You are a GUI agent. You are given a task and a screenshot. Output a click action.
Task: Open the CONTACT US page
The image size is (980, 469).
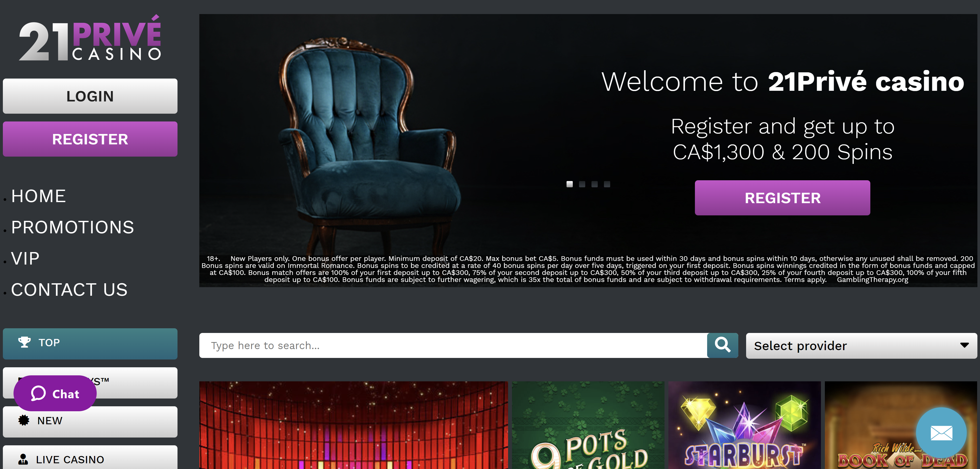(x=69, y=290)
